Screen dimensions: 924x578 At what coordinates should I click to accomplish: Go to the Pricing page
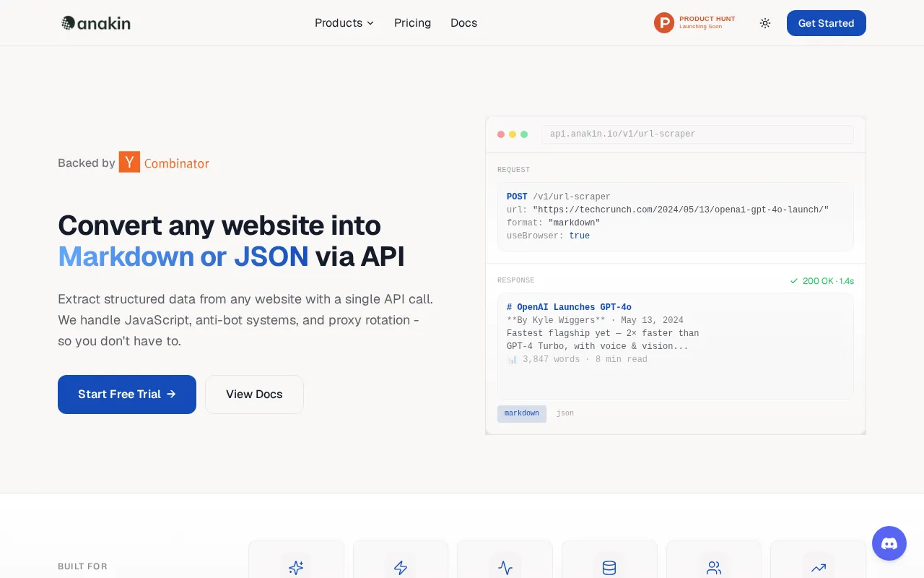(x=412, y=23)
